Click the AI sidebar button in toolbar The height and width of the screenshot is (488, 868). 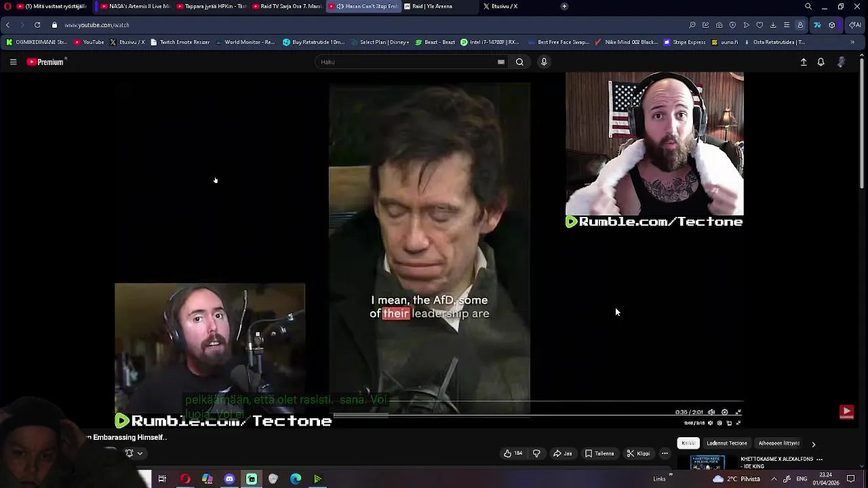(x=856, y=25)
